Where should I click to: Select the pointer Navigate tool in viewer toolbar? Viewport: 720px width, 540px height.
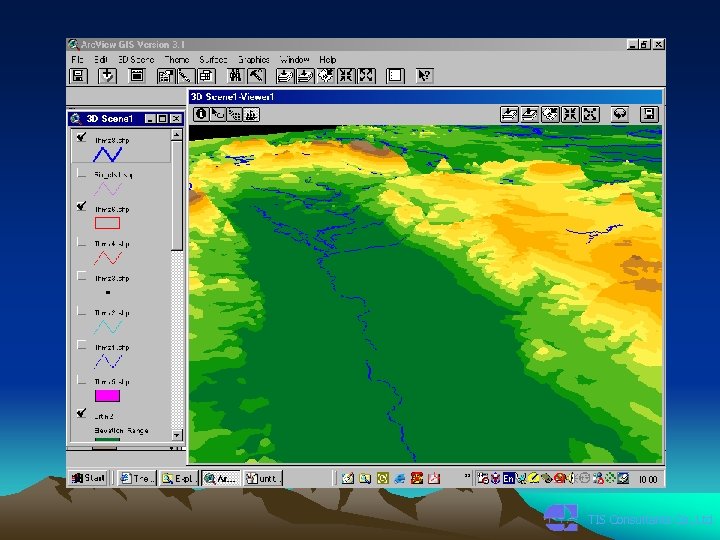tap(217, 114)
